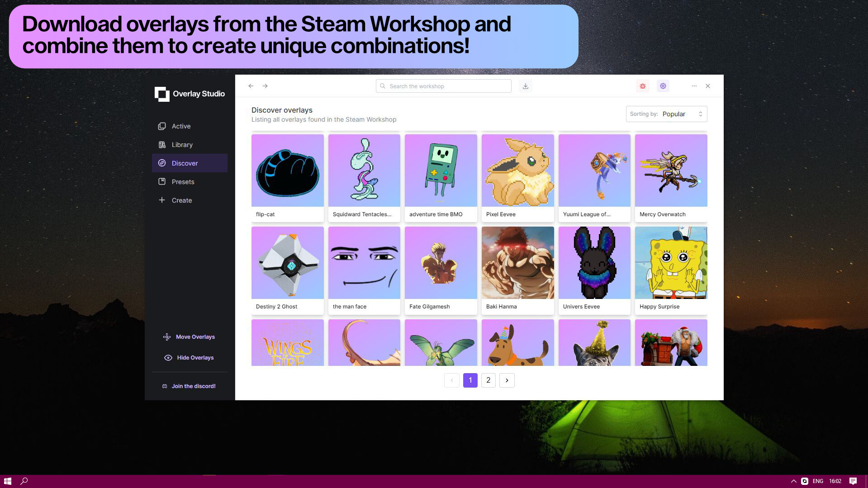
Task: Click the Move Overlays gamepad icon
Action: pos(166,336)
